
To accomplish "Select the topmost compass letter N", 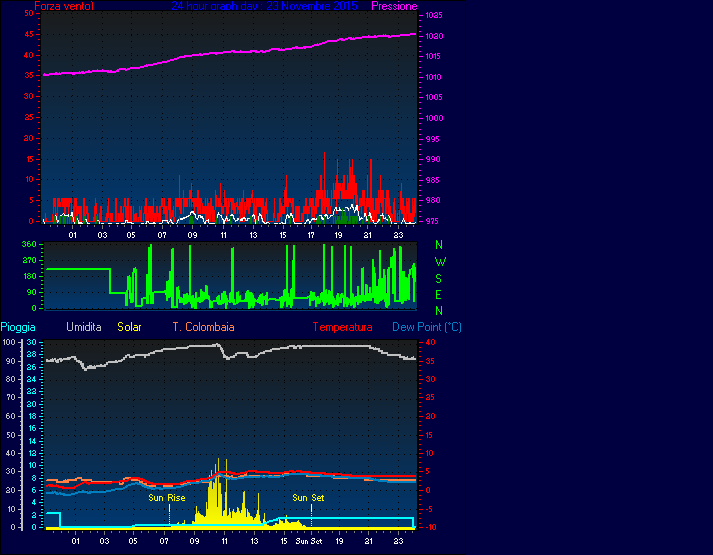I will point(439,245).
